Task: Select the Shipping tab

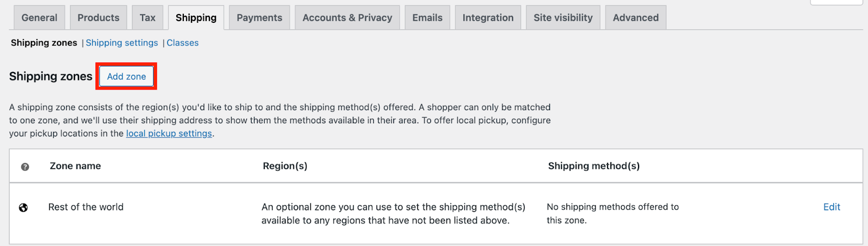Action: (x=196, y=18)
